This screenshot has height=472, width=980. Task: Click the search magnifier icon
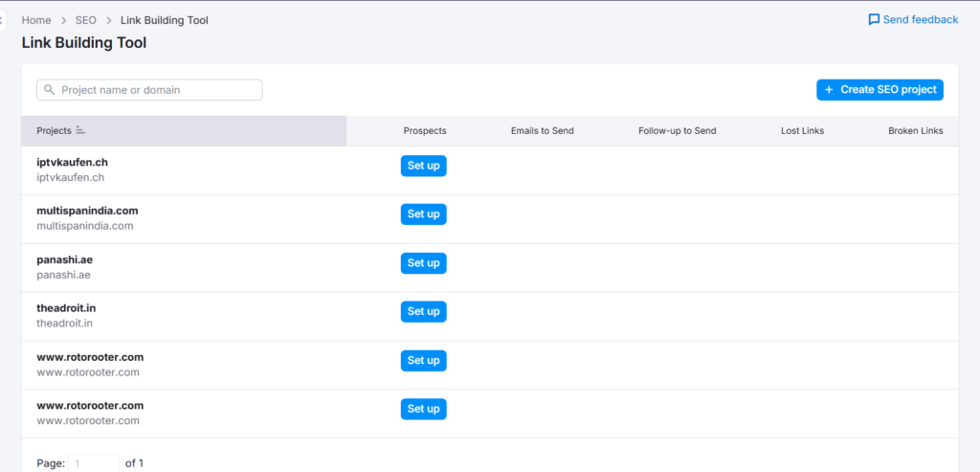[x=50, y=90]
